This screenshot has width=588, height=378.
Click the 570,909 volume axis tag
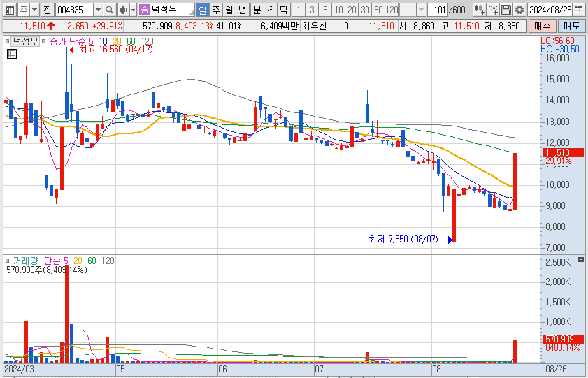(563, 339)
